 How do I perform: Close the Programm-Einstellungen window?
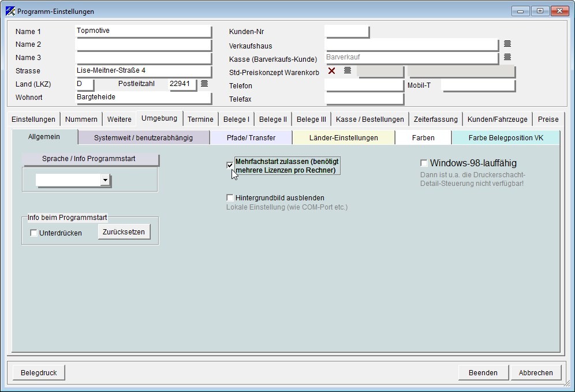(559, 11)
